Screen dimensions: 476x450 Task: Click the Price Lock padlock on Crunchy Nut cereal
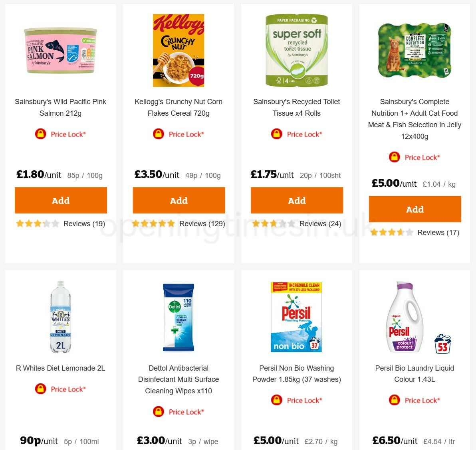[158, 134]
